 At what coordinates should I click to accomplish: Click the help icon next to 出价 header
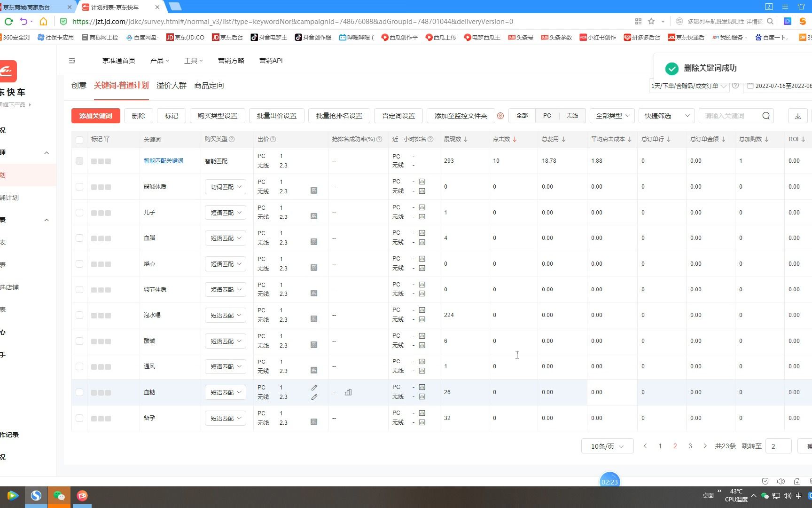[x=273, y=139]
